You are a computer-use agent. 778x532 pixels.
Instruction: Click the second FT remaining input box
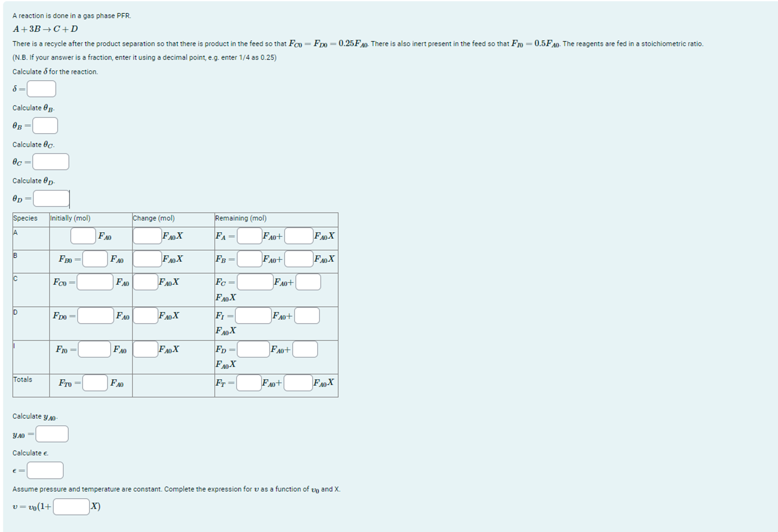point(298,383)
